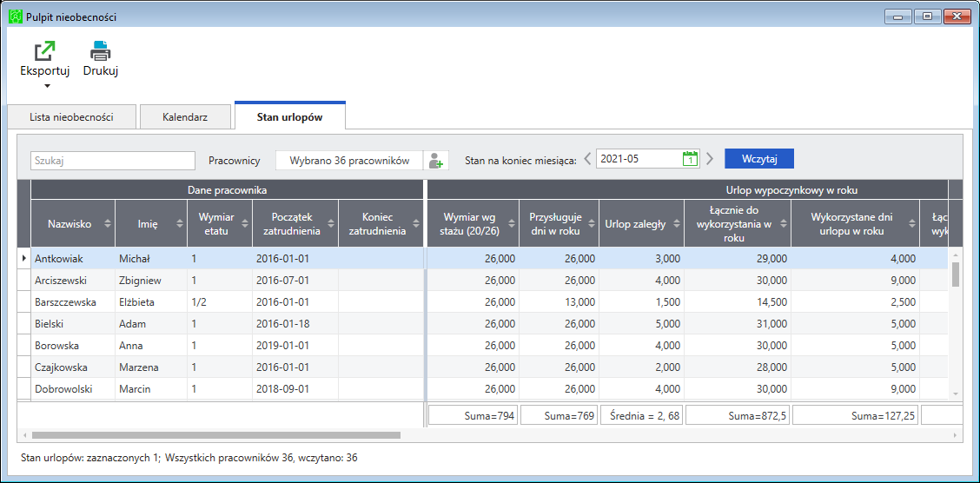Select the Dobrowolski surname cell

pyautogui.click(x=73, y=388)
